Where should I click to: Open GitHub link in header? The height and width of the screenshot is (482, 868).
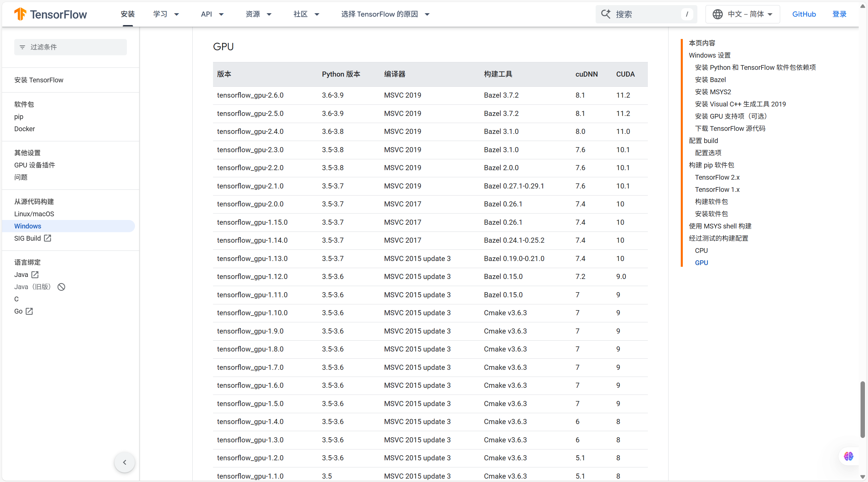[x=804, y=14]
